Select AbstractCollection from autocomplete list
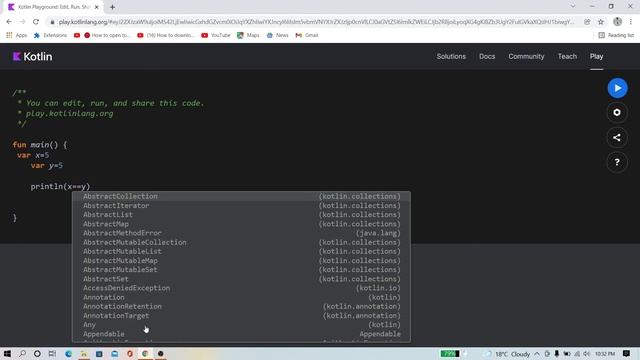 tap(241, 196)
